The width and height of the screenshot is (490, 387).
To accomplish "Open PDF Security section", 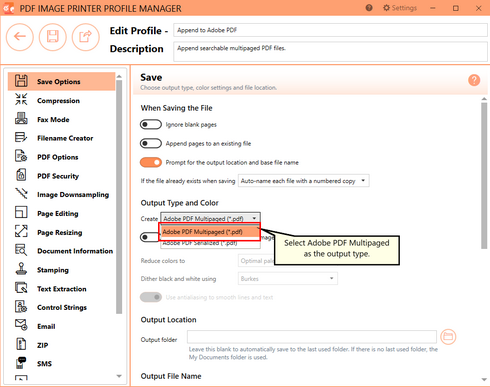I will tap(61, 176).
